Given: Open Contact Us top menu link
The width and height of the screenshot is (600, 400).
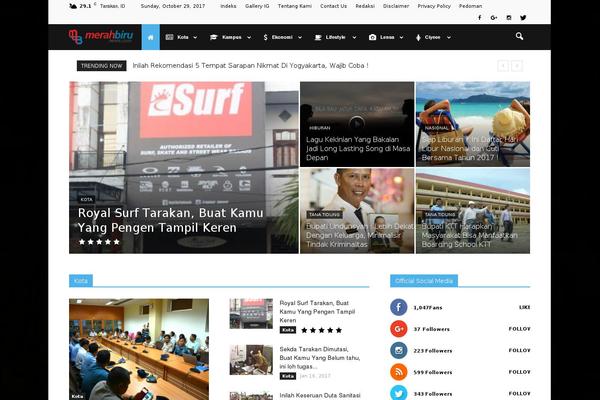Looking at the screenshot, I should tap(333, 6).
